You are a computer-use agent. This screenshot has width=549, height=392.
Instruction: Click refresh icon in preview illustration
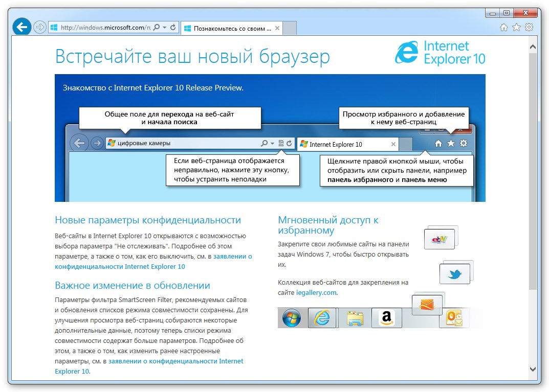click(x=289, y=143)
